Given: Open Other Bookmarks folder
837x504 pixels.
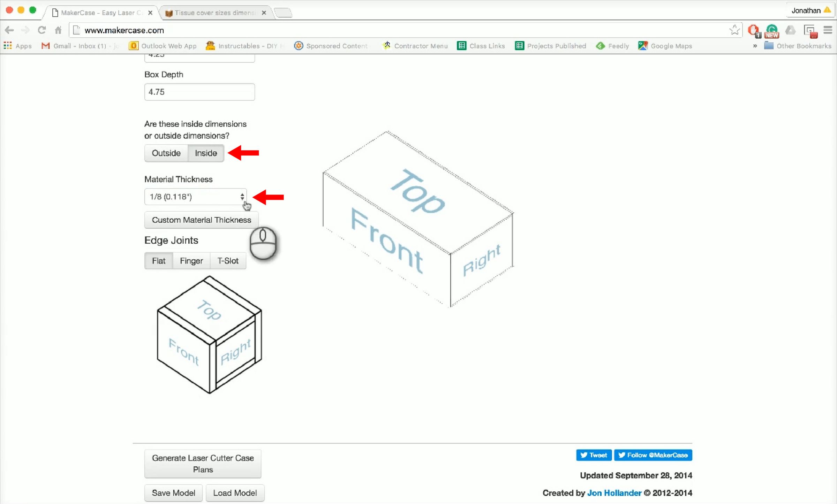Looking at the screenshot, I should pos(797,46).
